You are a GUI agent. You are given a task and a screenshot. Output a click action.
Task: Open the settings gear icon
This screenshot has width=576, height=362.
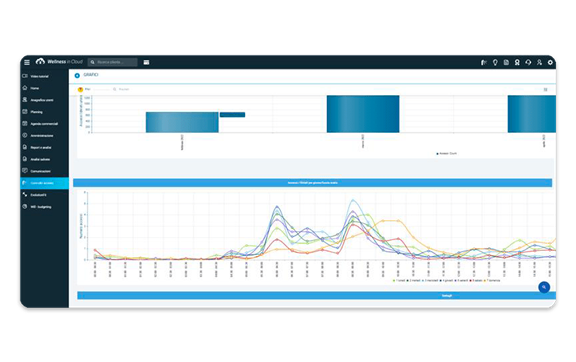click(x=550, y=62)
